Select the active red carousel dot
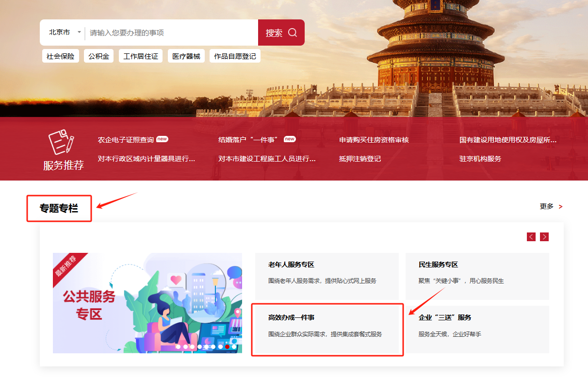Screen dimensions: 588x380 [227, 347]
